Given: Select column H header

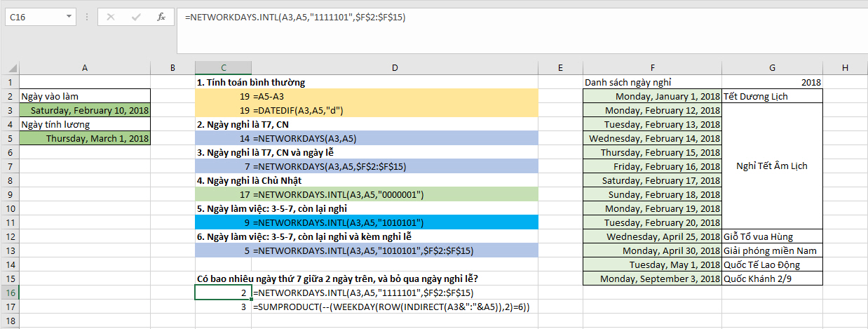Looking at the screenshot, I should point(845,67).
